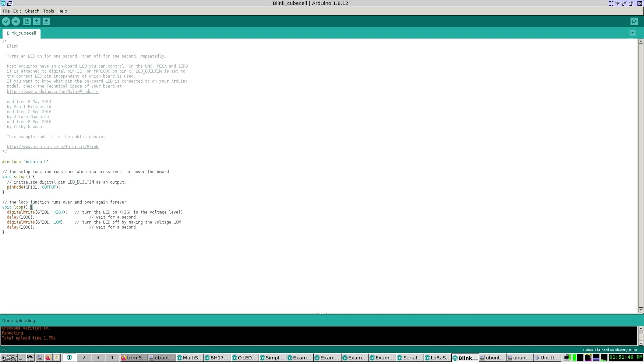The width and height of the screenshot is (644, 362).
Task: Click the void loop() { line
Action: (x=17, y=207)
